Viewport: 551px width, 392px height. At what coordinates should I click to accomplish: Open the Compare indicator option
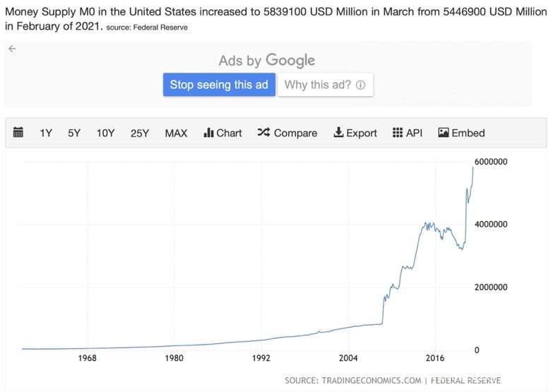coord(288,133)
